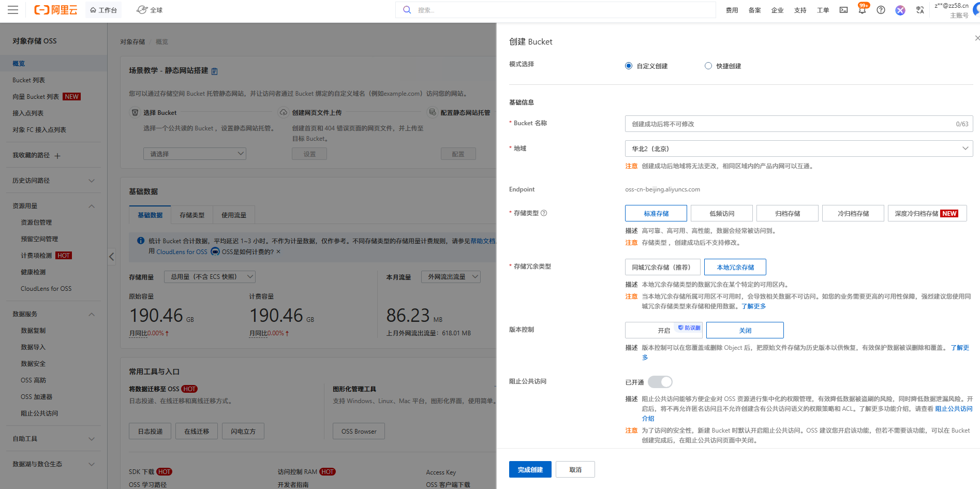Click the 创建网页文件上传 cloud icon
Viewport: 980px width, 489px height.
283,112
